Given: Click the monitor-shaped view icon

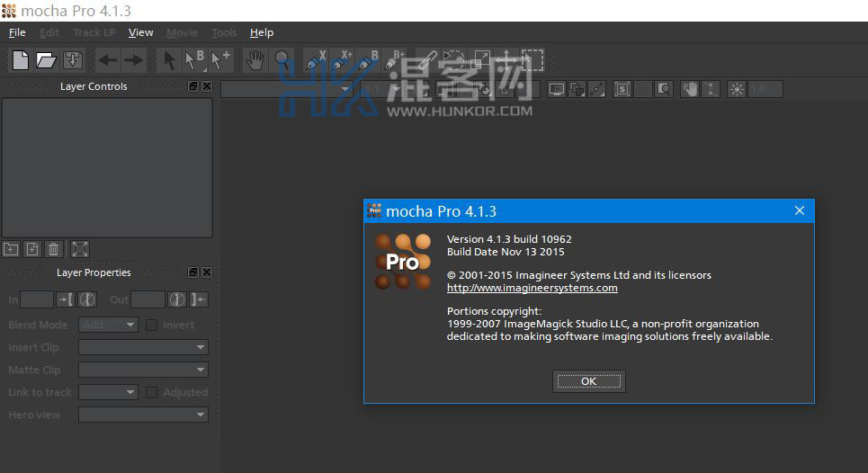Looking at the screenshot, I should pyautogui.click(x=557, y=89).
